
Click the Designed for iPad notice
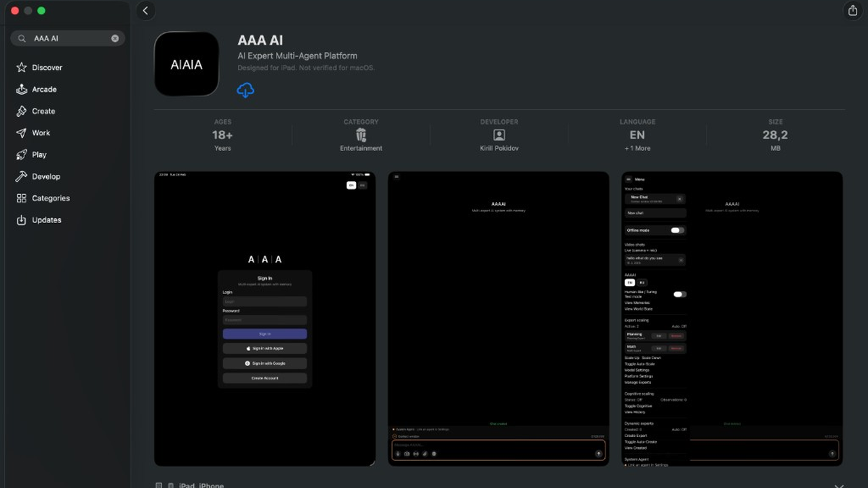click(x=306, y=68)
